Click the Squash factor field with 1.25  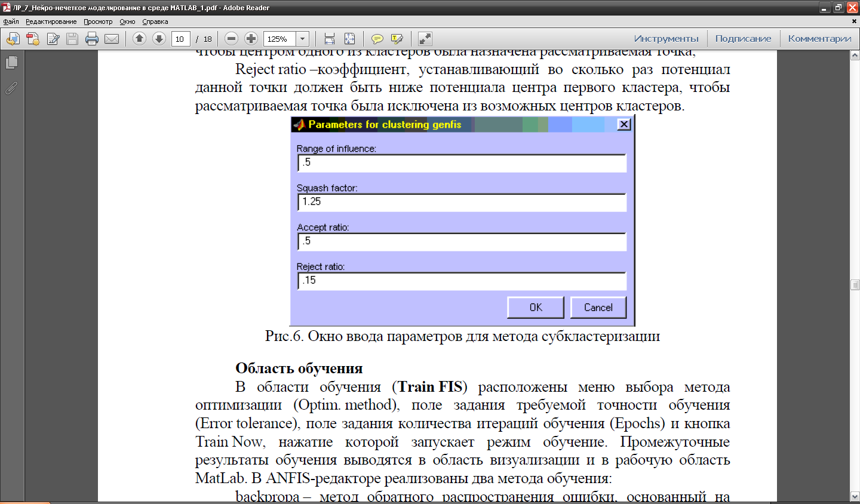pos(462,202)
